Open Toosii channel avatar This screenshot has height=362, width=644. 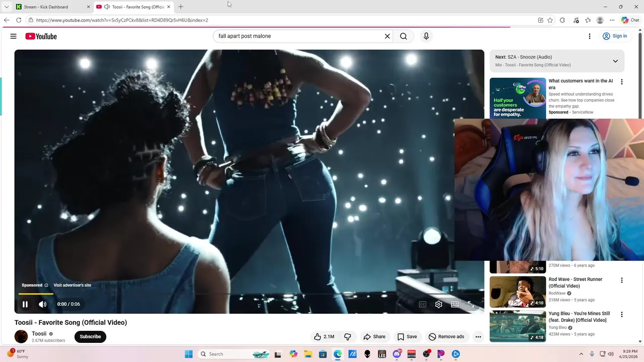[21, 336]
